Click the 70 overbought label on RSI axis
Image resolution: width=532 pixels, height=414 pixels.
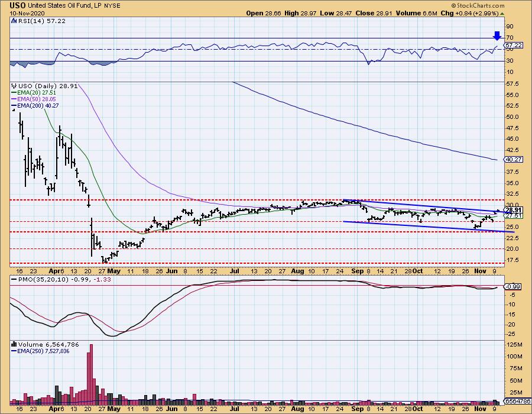click(510, 37)
